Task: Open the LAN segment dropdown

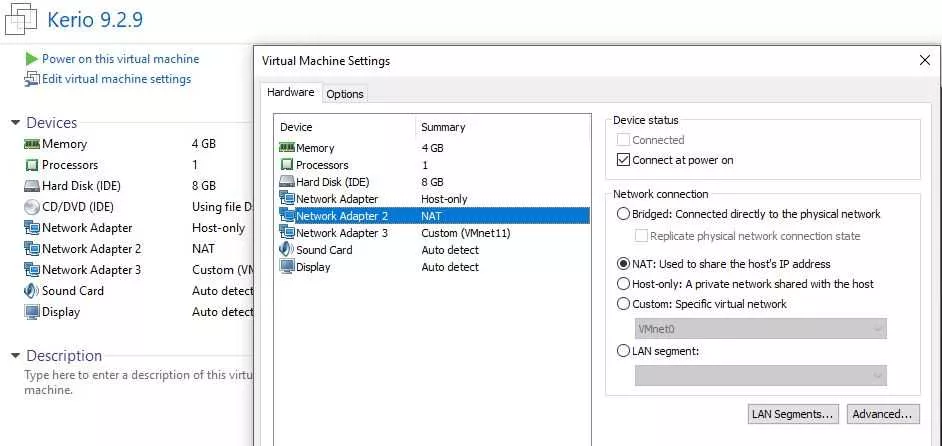Action: 761,376
